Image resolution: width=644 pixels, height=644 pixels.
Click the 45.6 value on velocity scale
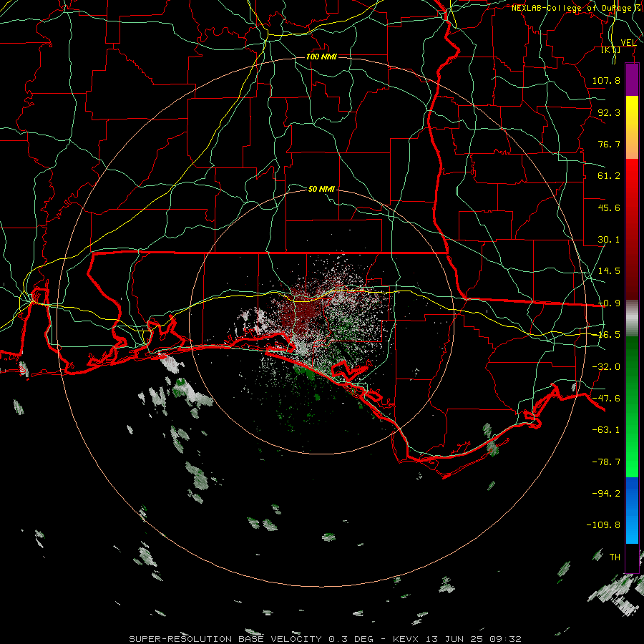point(609,208)
